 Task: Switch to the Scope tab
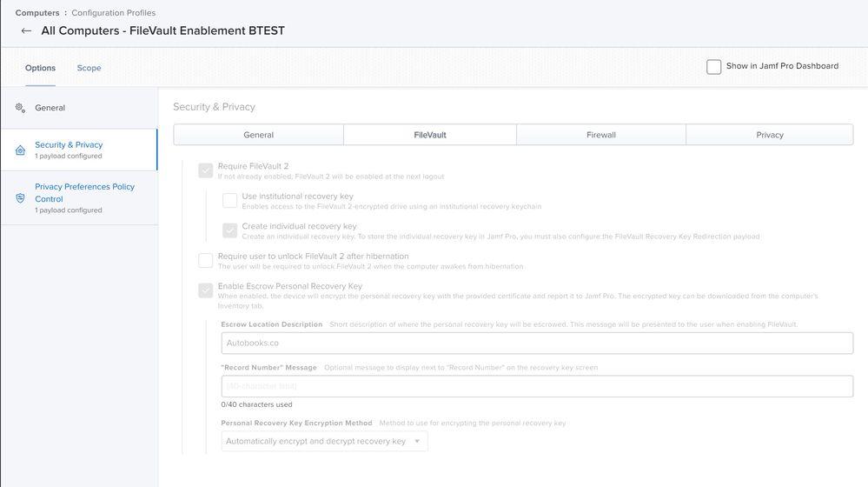pos(89,68)
